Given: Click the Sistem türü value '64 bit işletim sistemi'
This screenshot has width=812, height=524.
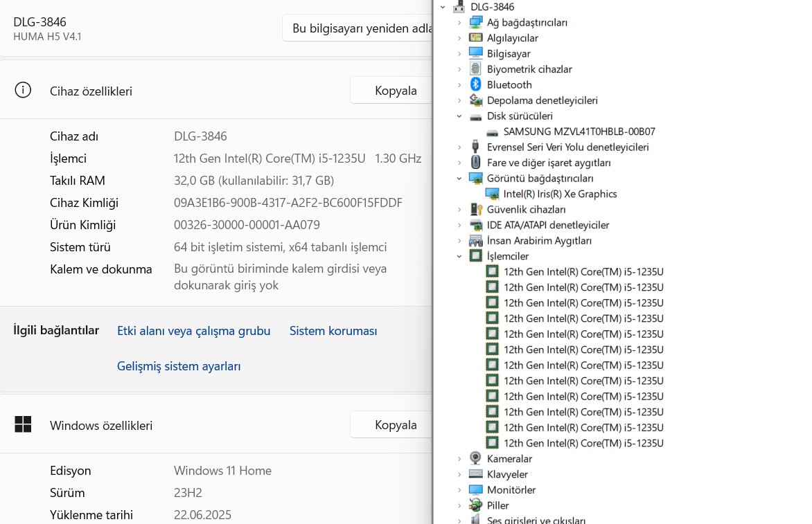Looking at the screenshot, I should pos(280,247).
